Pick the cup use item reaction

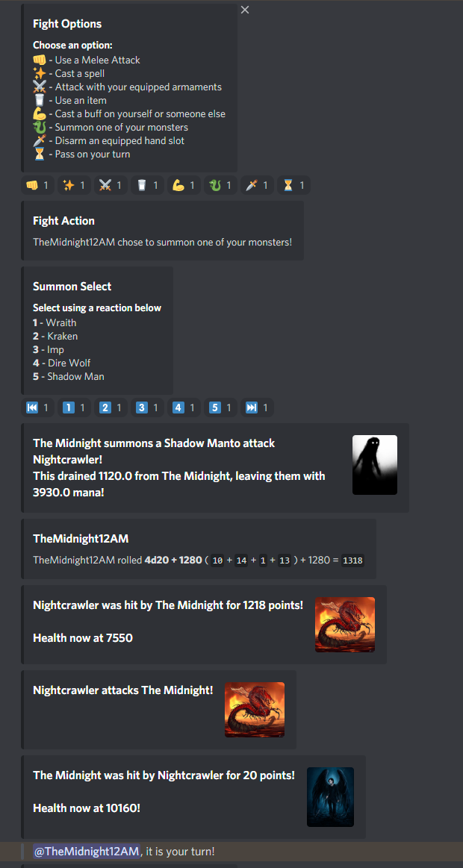(147, 185)
